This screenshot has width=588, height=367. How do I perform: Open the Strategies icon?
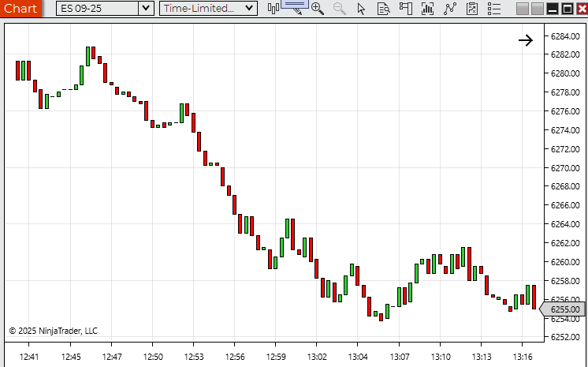[472, 9]
